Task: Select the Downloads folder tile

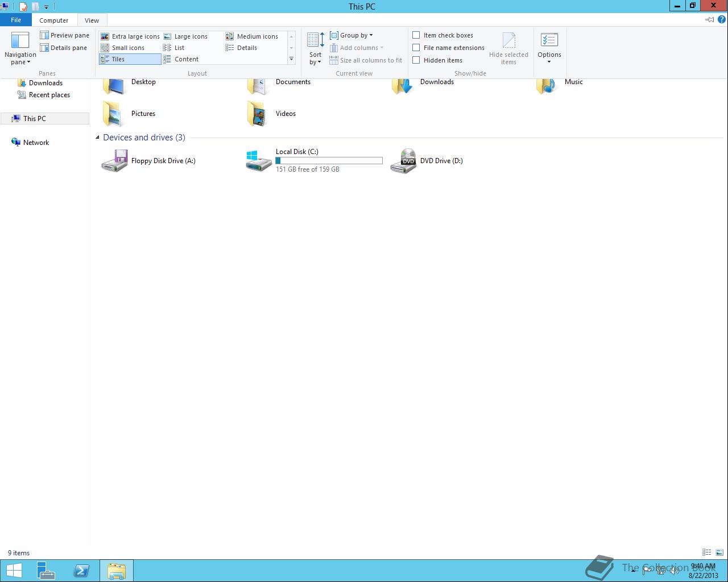Action: 437,82
